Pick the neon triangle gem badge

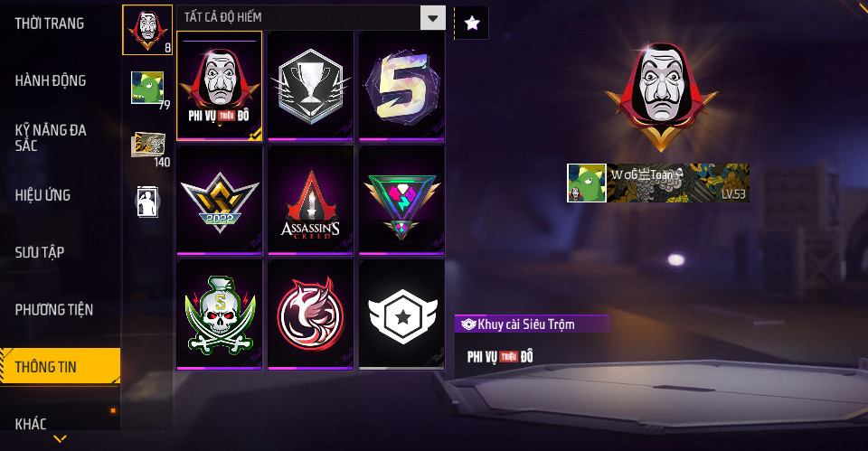point(401,201)
